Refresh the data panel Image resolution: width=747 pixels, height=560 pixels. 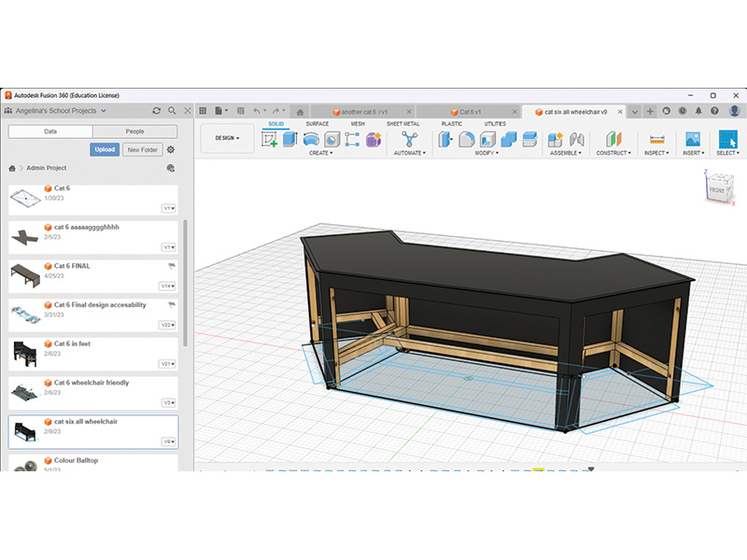pos(156,110)
